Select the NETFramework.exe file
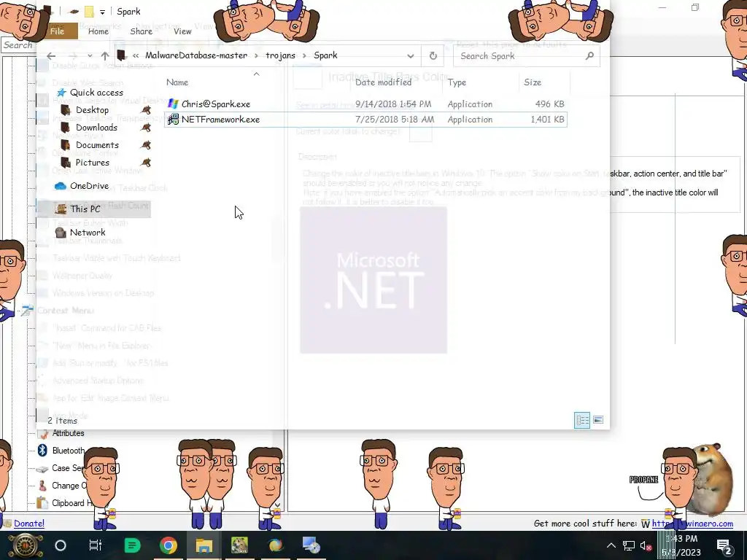 click(x=365, y=120)
